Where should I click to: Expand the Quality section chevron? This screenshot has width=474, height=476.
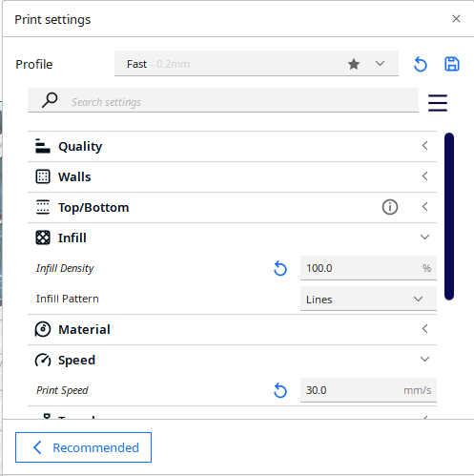pos(425,146)
